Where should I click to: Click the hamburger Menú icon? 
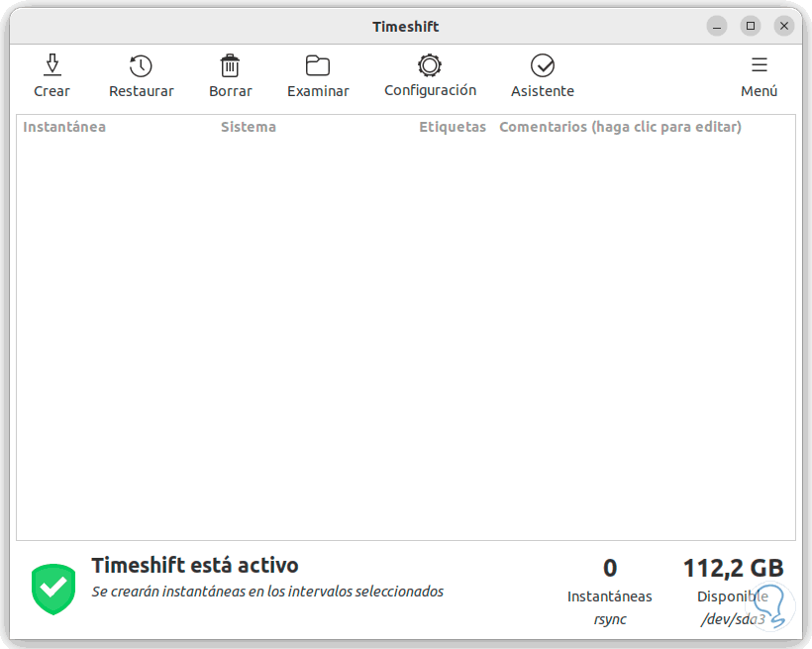tap(759, 65)
